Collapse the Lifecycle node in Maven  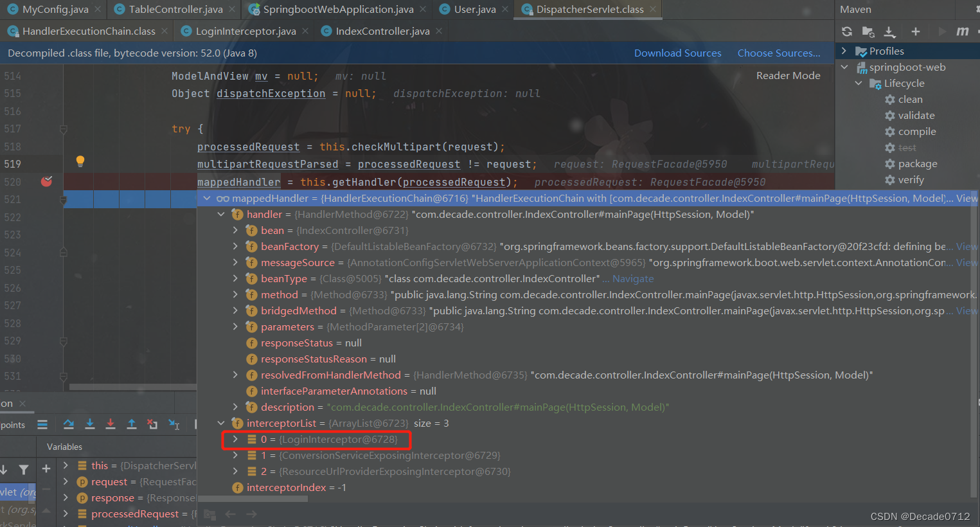[x=859, y=83]
